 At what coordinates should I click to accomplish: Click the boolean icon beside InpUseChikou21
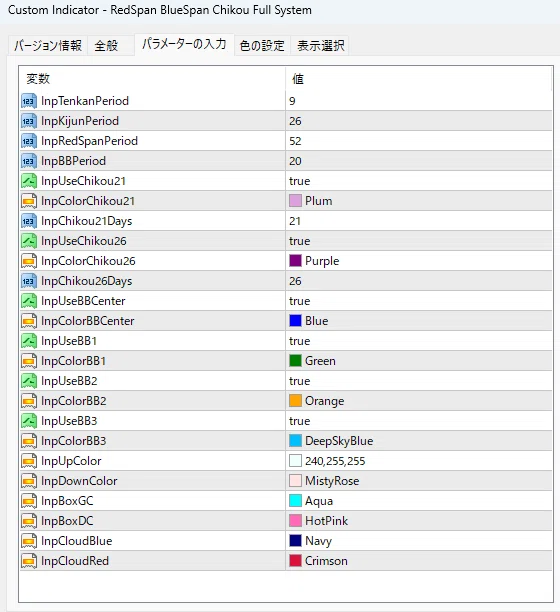click(29, 181)
